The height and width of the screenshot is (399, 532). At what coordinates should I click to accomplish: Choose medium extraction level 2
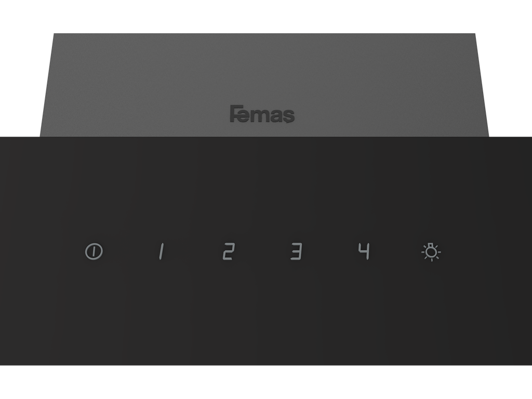229,251
